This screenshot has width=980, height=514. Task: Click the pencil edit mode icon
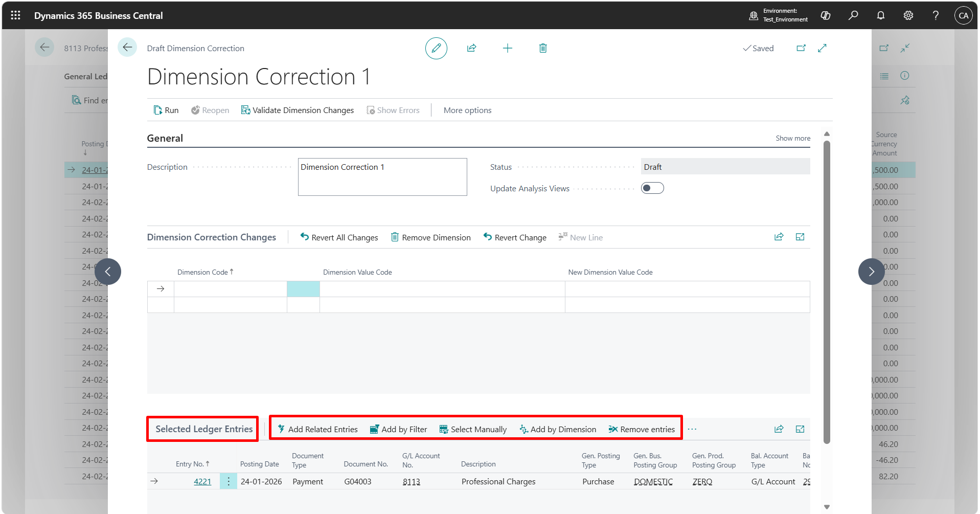[436, 48]
